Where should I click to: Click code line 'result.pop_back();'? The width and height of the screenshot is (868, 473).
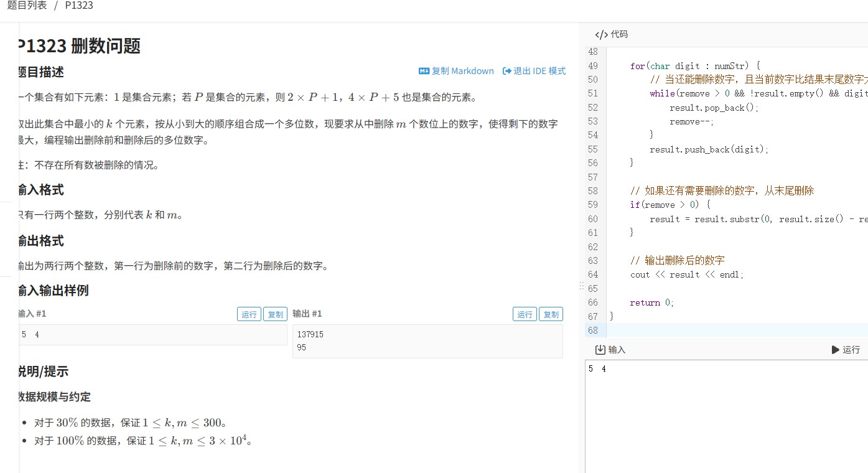coord(714,108)
